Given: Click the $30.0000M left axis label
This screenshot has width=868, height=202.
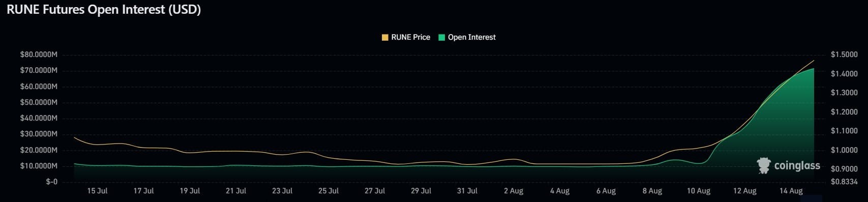Looking at the screenshot, I should [x=39, y=134].
